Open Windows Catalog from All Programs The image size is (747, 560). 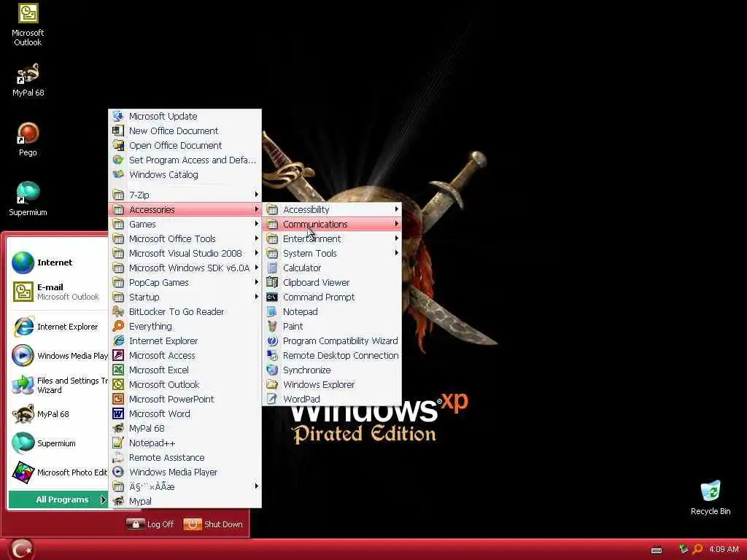point(185,175)
